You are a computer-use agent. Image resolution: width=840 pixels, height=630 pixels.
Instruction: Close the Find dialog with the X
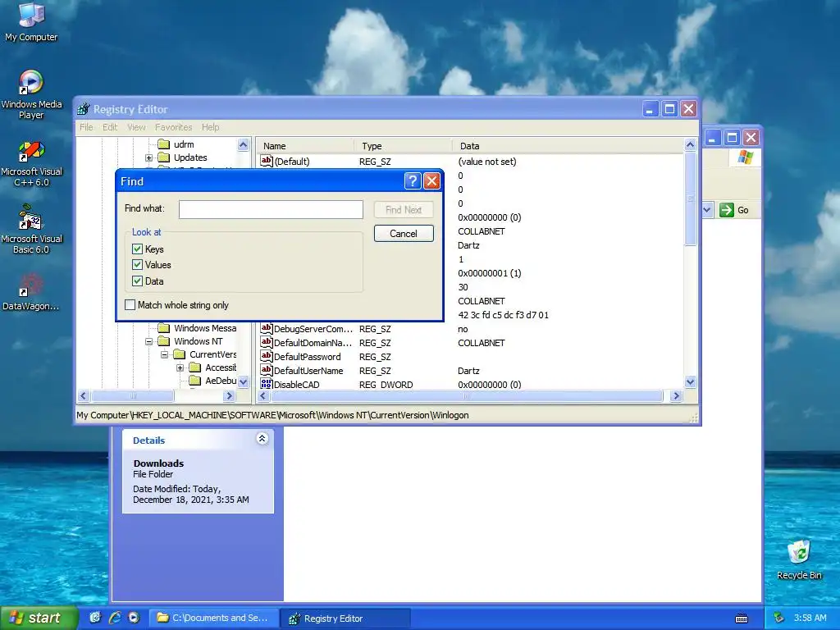point(431,181)
